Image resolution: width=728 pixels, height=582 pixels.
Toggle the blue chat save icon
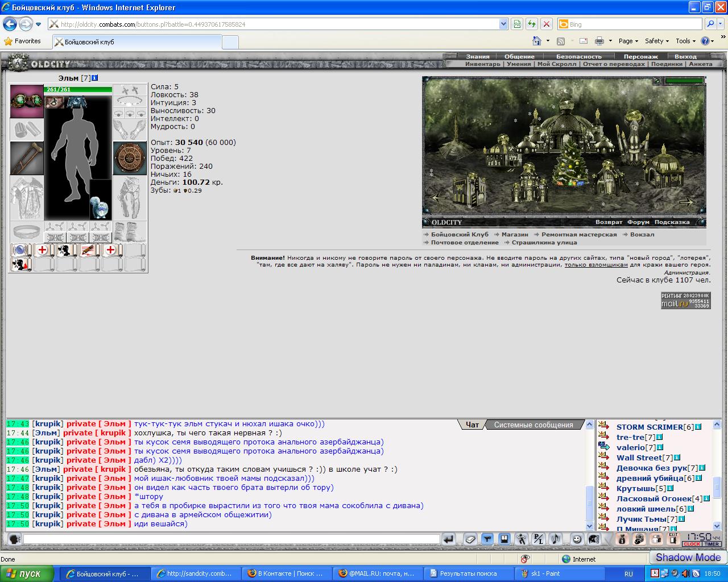(x=504, y=539)
